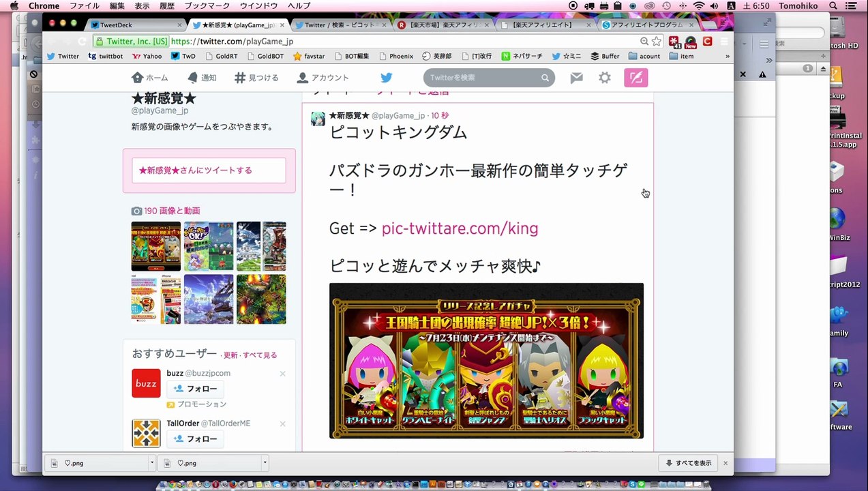Open the tweet's game banner image
Screen dimensions: 868x491
486,361
